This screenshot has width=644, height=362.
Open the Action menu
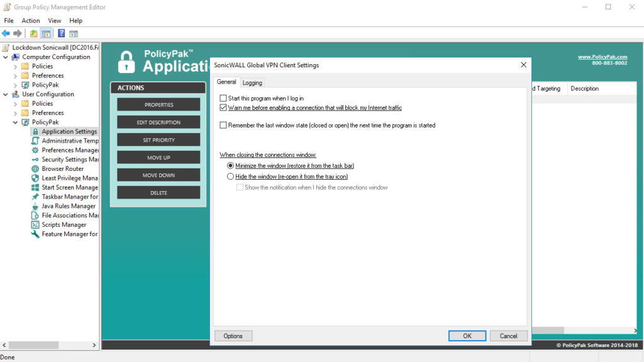coord(31,21)
